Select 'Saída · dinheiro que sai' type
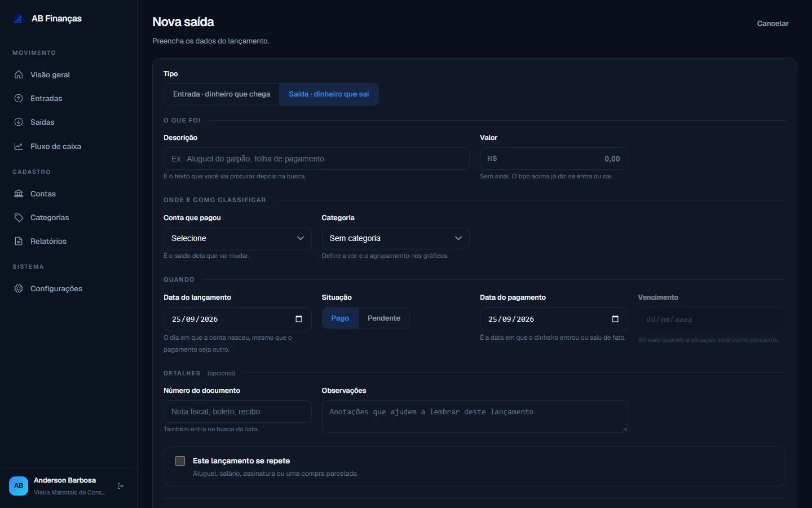The height and width of the screenshot is (508, 812). click(329, 94)
